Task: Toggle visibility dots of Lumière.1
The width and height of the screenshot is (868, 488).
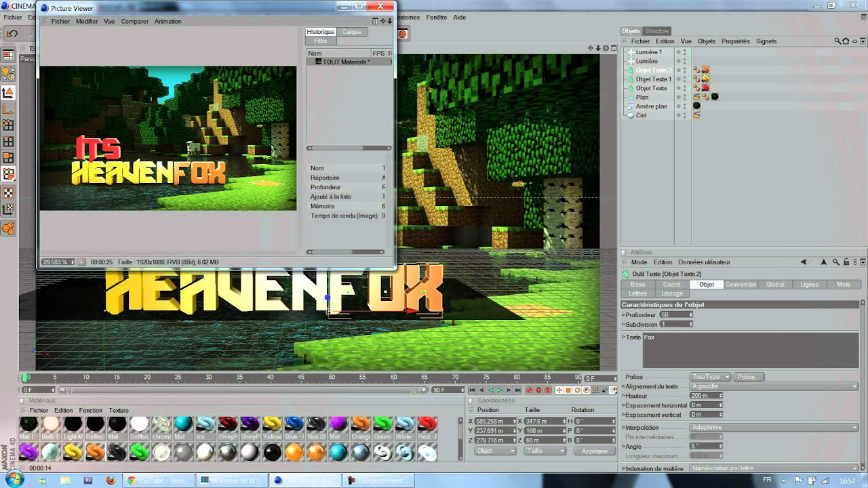Action: 684,52
